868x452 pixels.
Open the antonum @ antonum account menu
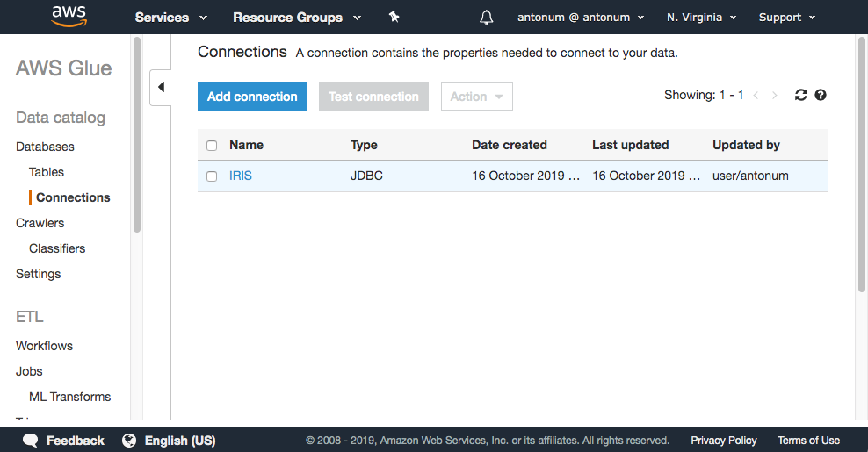[581, 18]
